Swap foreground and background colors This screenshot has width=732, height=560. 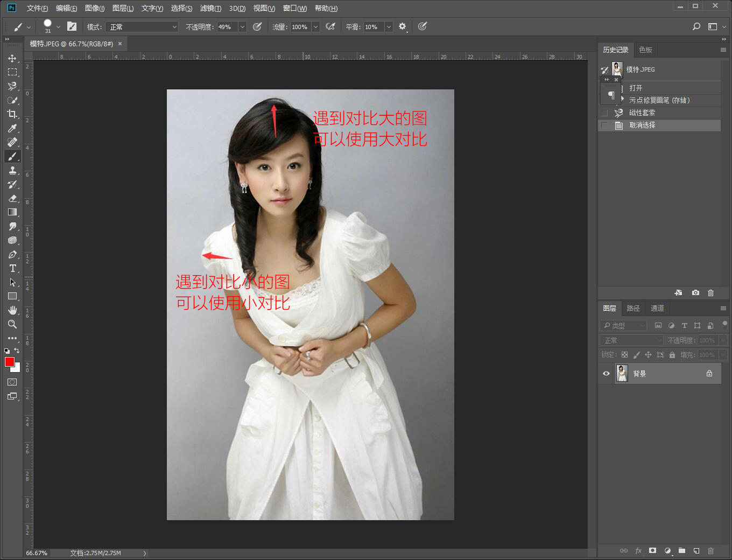(17, 351)
